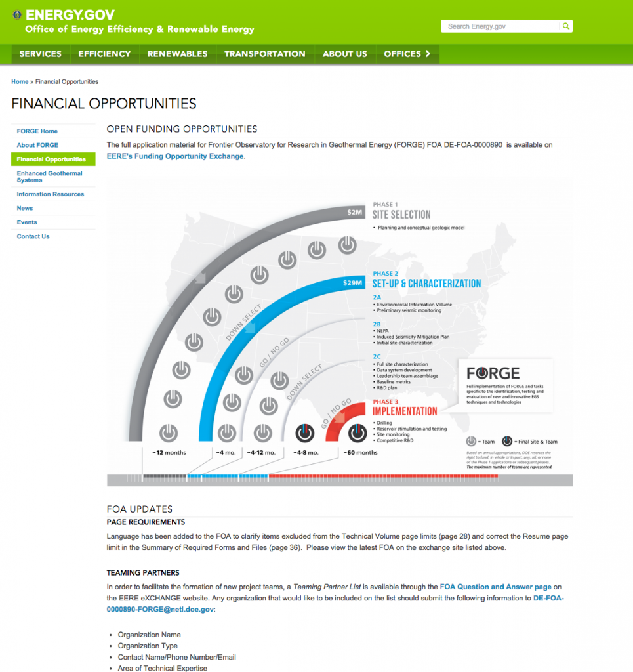Open the ABOUT US menu
Screen dimensions: 633x672
pos(344,54)
